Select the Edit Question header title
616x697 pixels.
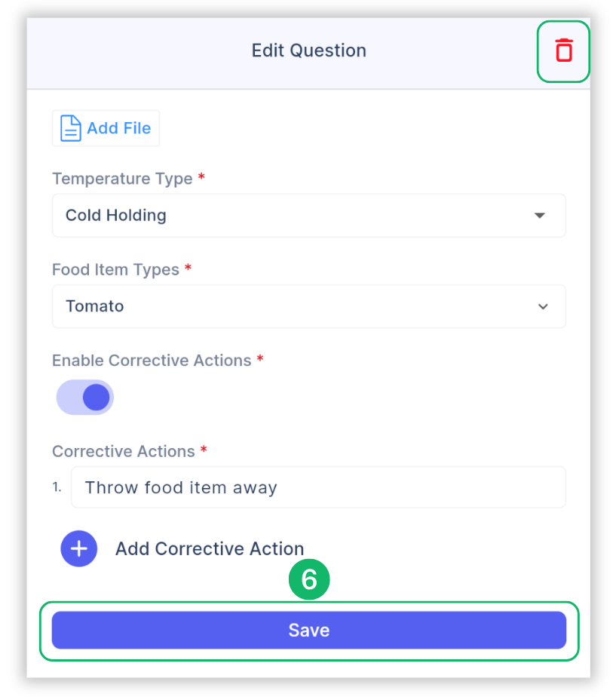308,51
